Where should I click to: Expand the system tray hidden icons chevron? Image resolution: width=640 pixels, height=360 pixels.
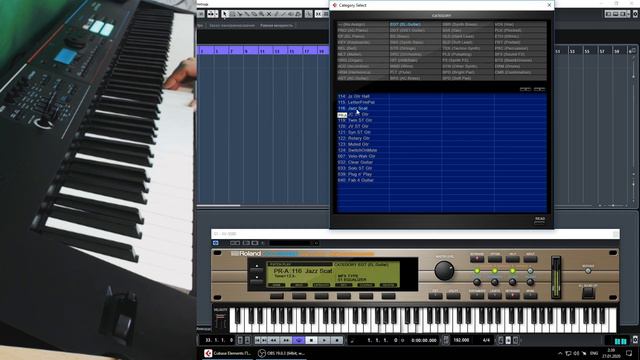(x=560, y=353)
